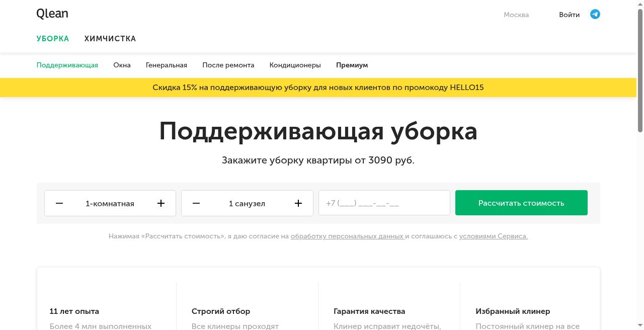
Task: Decrease the room count with minus
Action: pyautogui.click(x=59, y=203)
